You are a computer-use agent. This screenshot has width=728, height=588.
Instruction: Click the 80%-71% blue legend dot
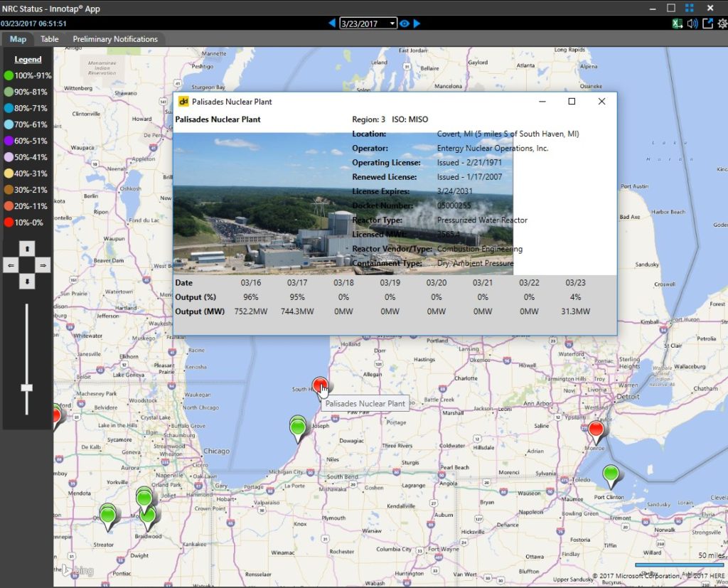[9, 108]
